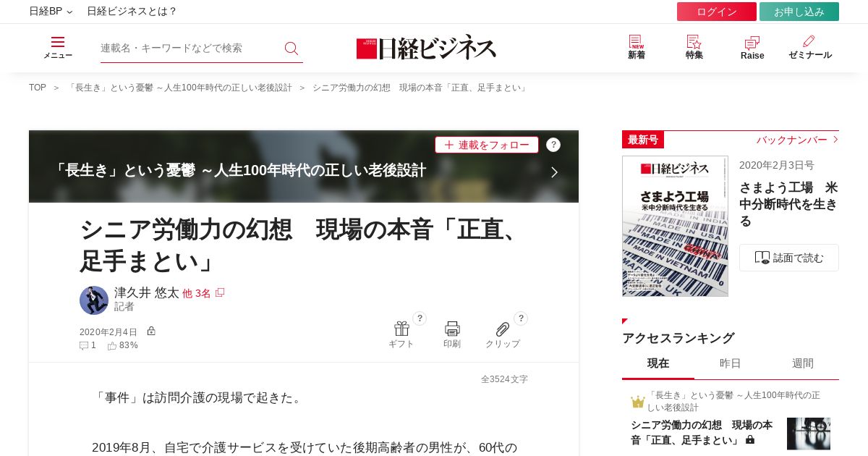Viewport: 868px width, 456px height.
Task: Click help icon beside clip
Action: [521, 318]
